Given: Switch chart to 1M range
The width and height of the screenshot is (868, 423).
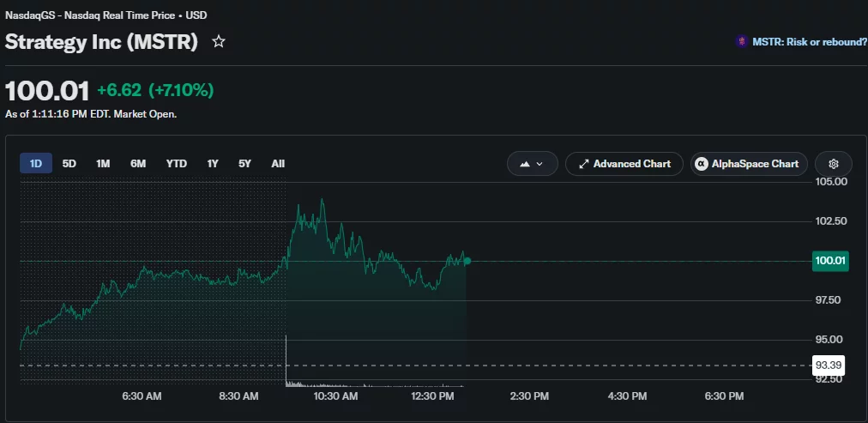Looking at the screenshot, I should pos(103,163).
